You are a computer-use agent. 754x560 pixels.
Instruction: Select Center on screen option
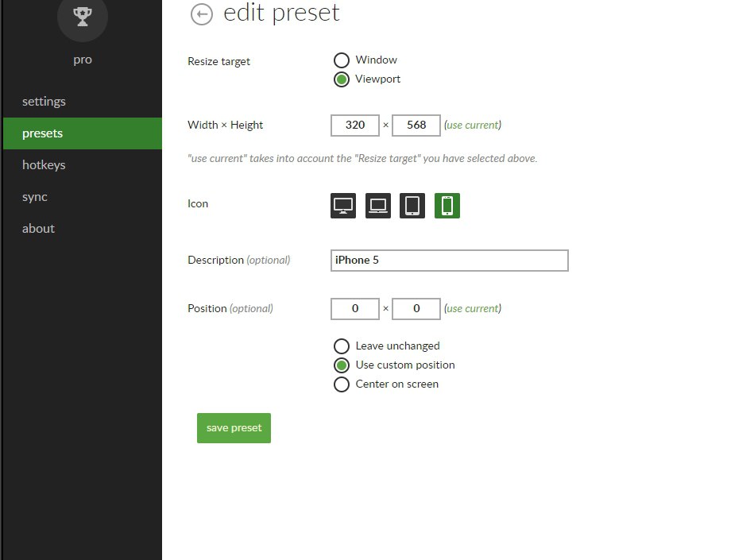342,384
